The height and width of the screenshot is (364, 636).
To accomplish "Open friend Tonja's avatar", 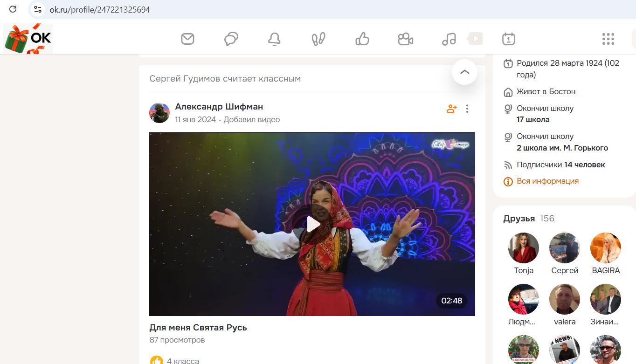I will coord(523,248).
